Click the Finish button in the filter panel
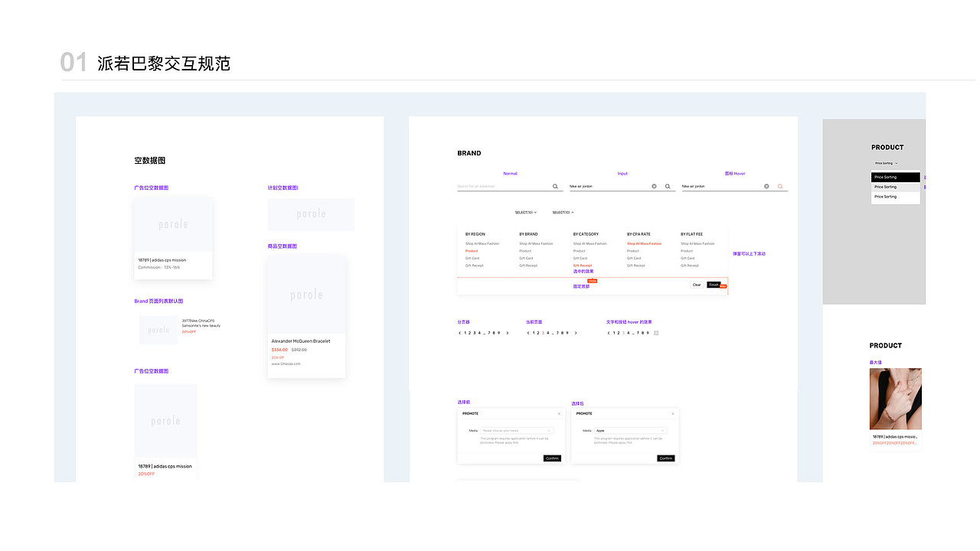 point(714,285)
